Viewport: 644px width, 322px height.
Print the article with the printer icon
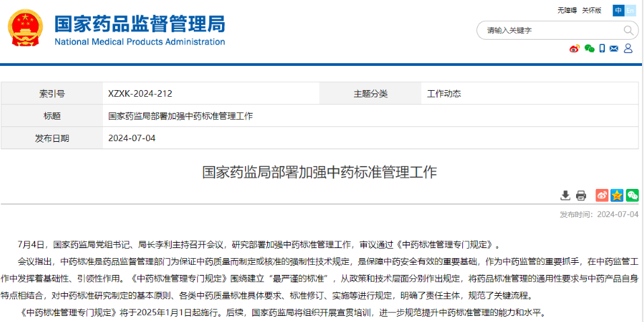pyautogui.click(x=581, y=195)
